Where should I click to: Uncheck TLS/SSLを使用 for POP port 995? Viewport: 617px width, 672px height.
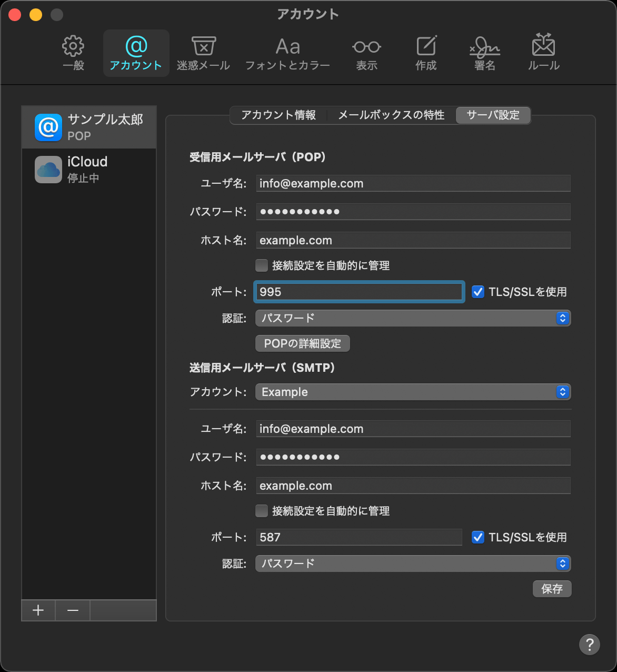pos(478,292)
